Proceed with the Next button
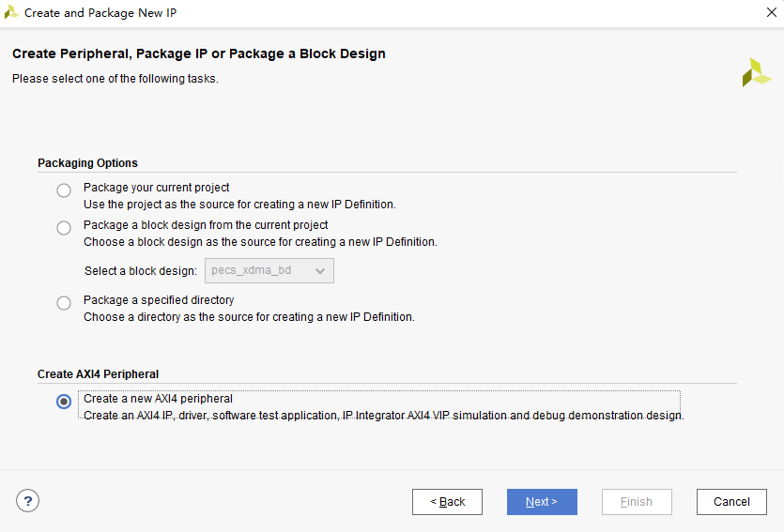 [x=542, y=502]
